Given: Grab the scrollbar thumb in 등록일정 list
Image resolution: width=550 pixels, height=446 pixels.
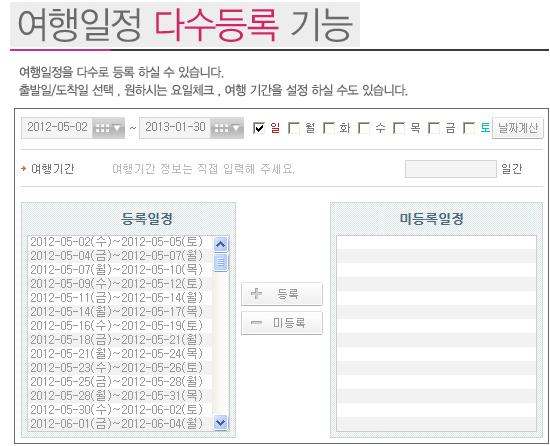Looking at the screenshot, I should (x=220, y=262).
